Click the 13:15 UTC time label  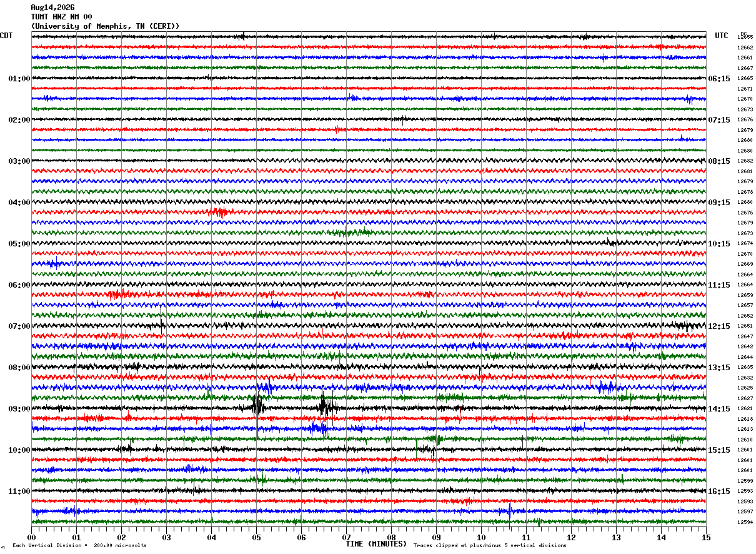tap(719, 368)
